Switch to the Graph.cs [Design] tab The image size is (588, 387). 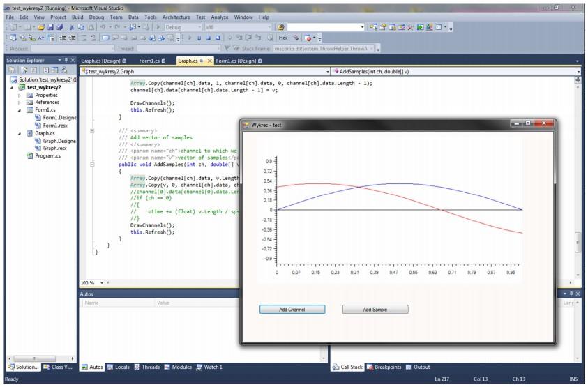point(104,61)
